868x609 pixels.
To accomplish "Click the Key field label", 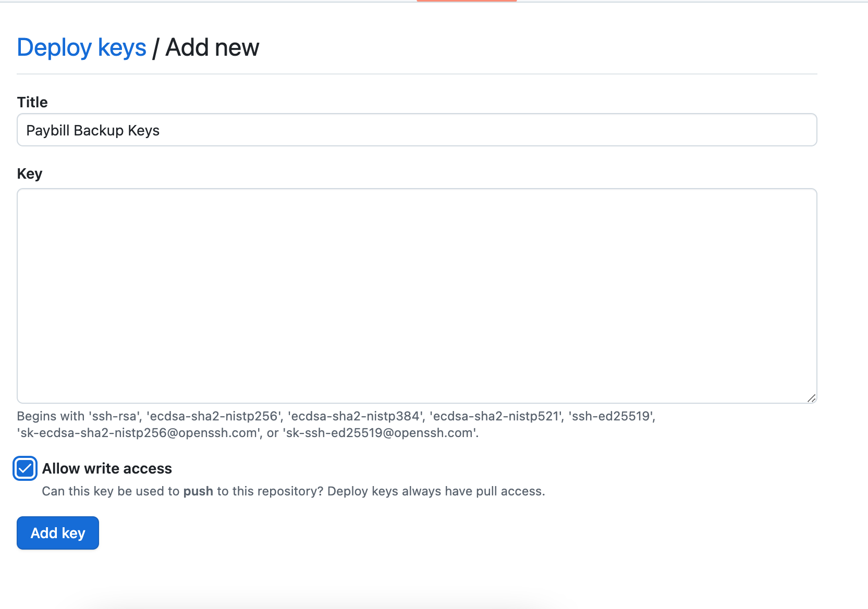I will [30, 173].
